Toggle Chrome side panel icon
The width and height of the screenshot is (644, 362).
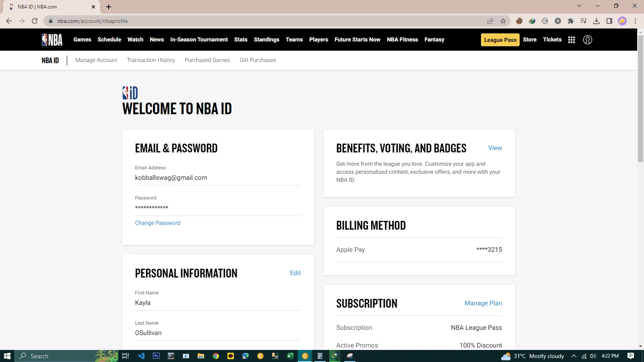[609, 21]
